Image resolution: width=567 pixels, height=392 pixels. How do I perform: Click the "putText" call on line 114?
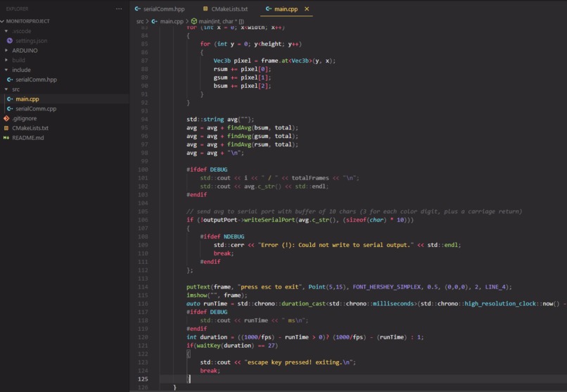point(198,286)
